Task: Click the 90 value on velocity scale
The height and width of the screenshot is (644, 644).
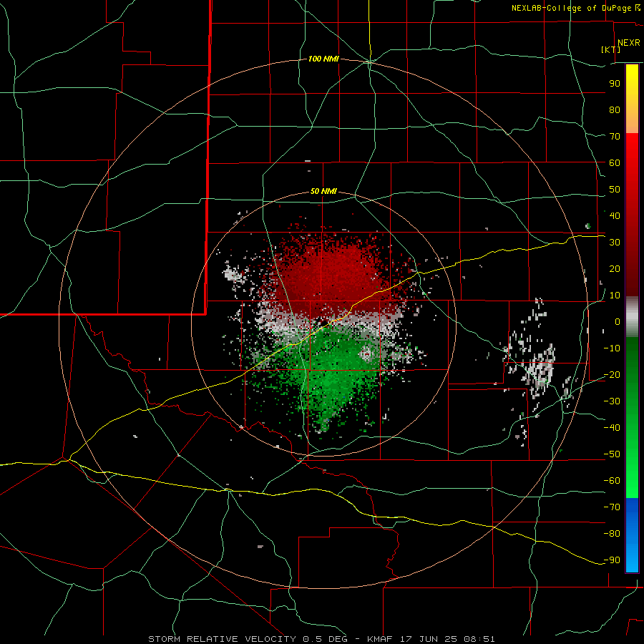Action: pos(615,84)
